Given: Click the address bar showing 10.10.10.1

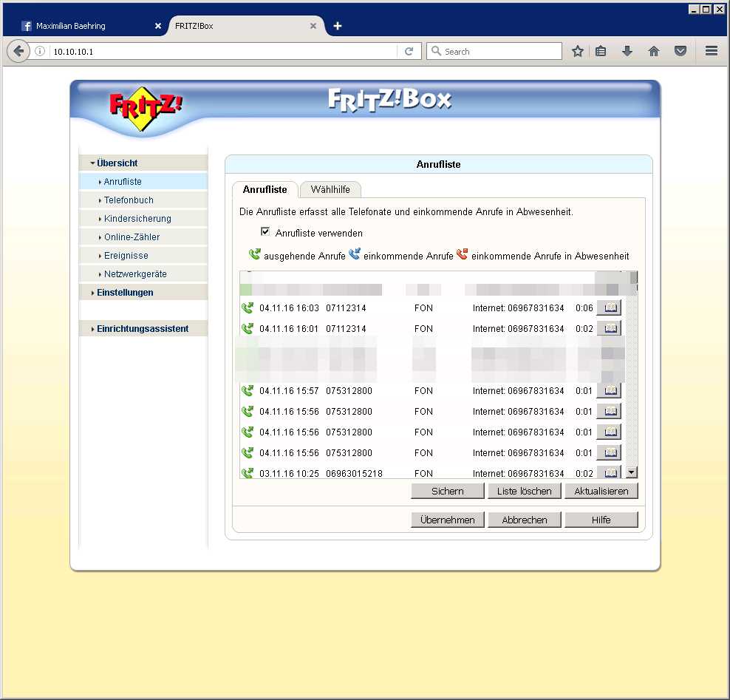Looking at the screenshot, I should [x=223, y=51].
